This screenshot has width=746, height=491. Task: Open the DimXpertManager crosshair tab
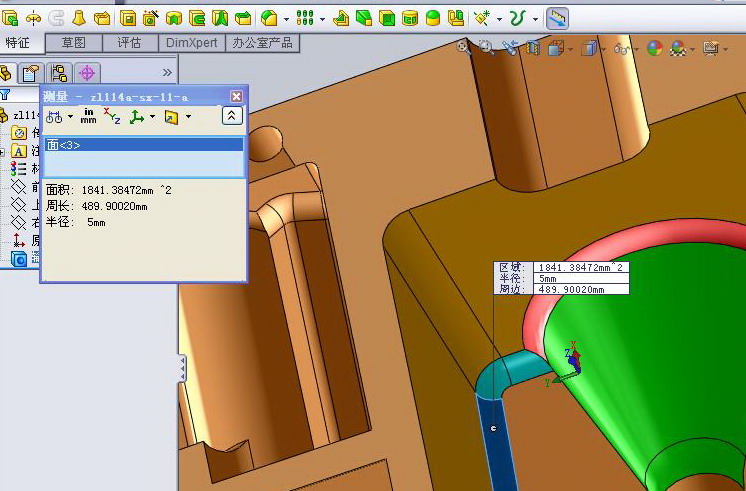click(87, 73)
